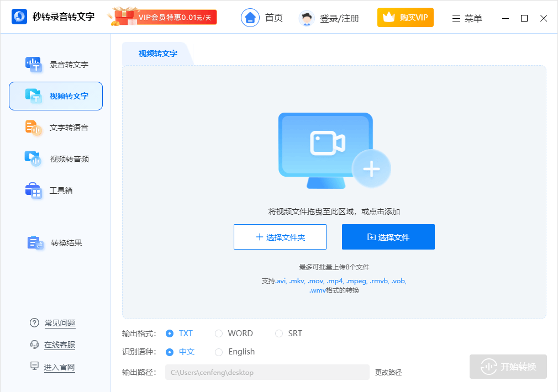Select SRT output format radio button

279,333
